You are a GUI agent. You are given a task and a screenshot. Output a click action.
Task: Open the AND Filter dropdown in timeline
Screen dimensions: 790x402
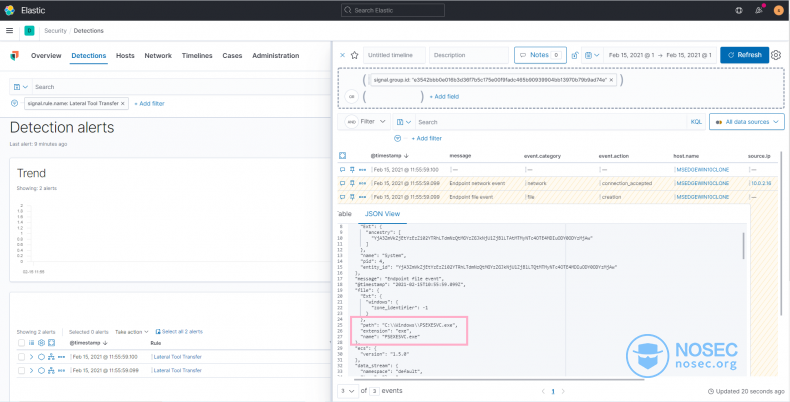point(364,122)
